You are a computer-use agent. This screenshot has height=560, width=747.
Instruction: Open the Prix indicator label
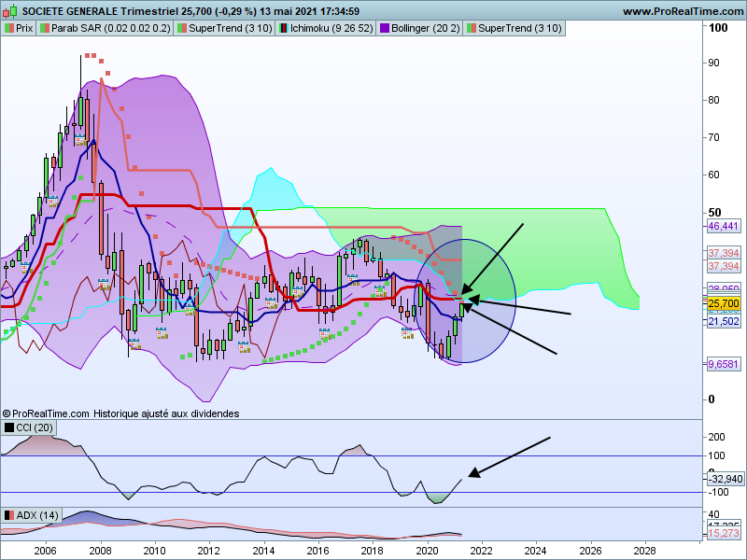(19, 28)
